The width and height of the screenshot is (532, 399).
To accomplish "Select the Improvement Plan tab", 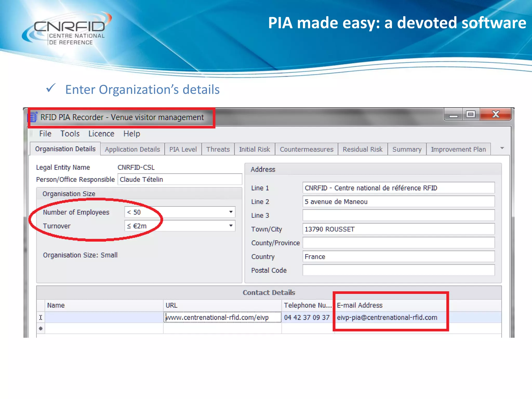I will coord(458,149).
